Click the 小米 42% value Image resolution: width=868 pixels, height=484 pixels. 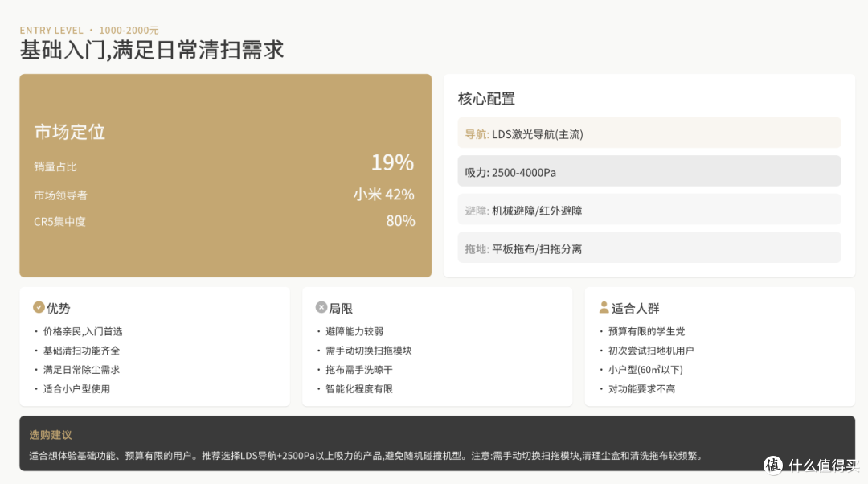384,195
